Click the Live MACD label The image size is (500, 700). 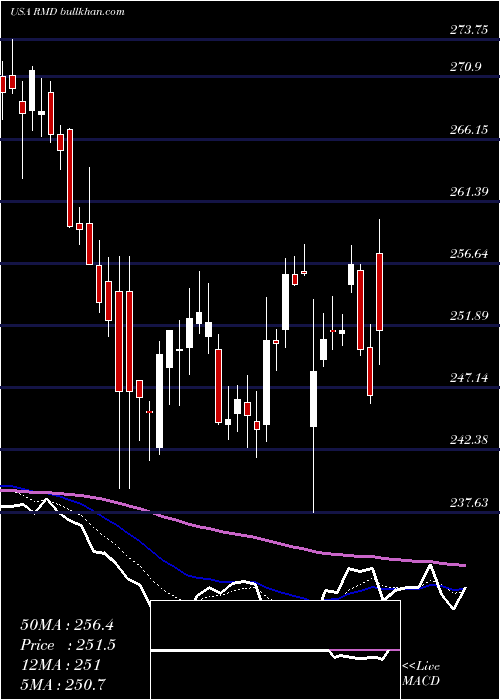click(421, 674)
